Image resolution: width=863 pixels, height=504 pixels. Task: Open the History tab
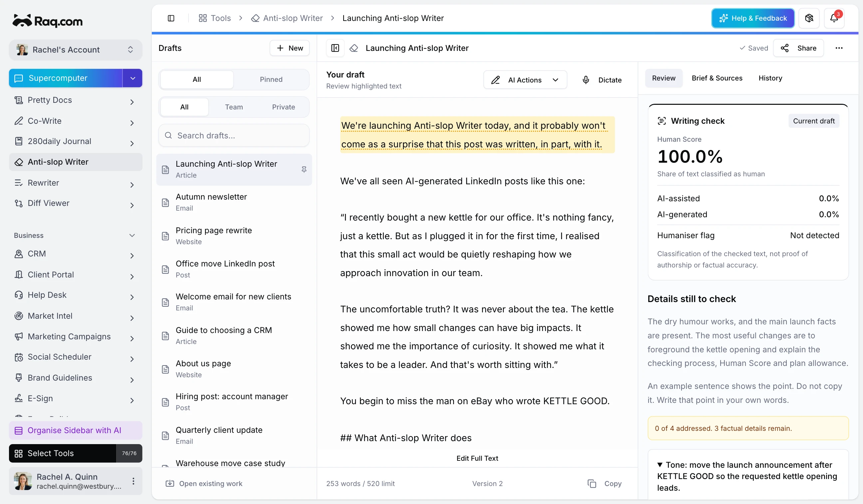tap(770, 78)
